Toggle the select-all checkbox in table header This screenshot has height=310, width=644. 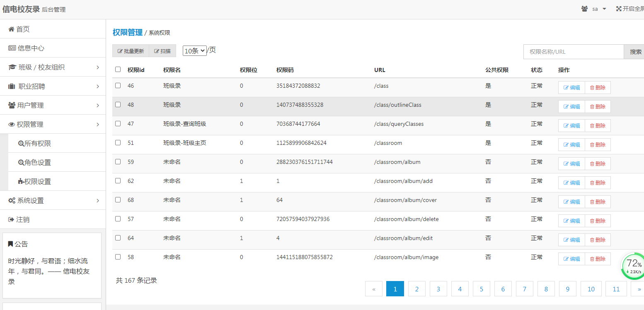(118, 70)
